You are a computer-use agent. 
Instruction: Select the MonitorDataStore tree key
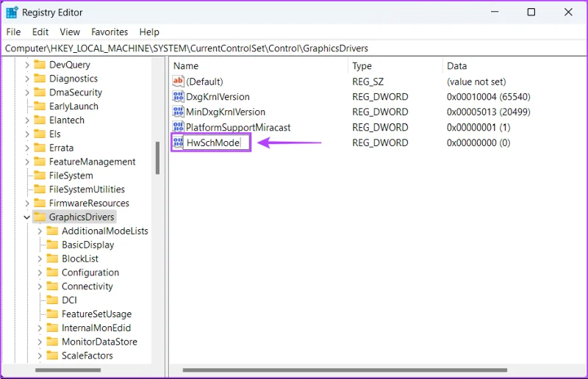pyautogui.click(x=99, y=342)
